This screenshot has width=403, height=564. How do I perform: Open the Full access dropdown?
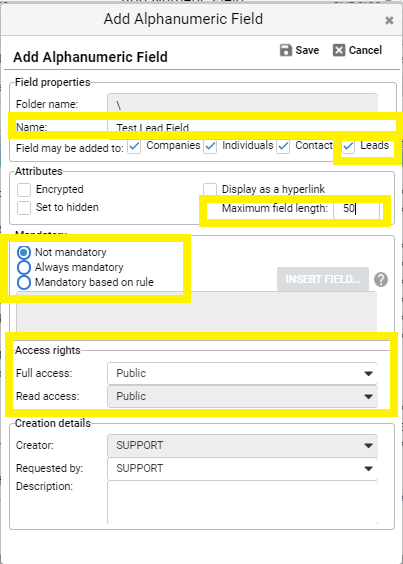243,373
